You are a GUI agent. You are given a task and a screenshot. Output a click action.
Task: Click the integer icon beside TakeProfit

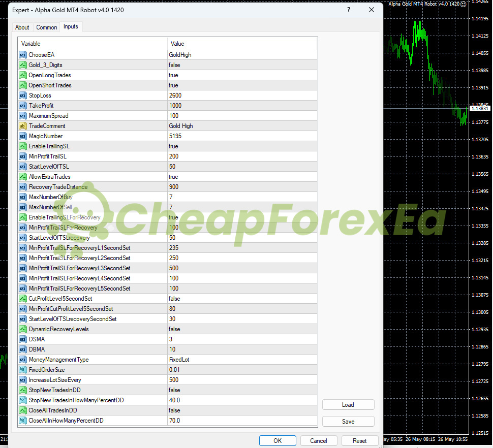23,106
